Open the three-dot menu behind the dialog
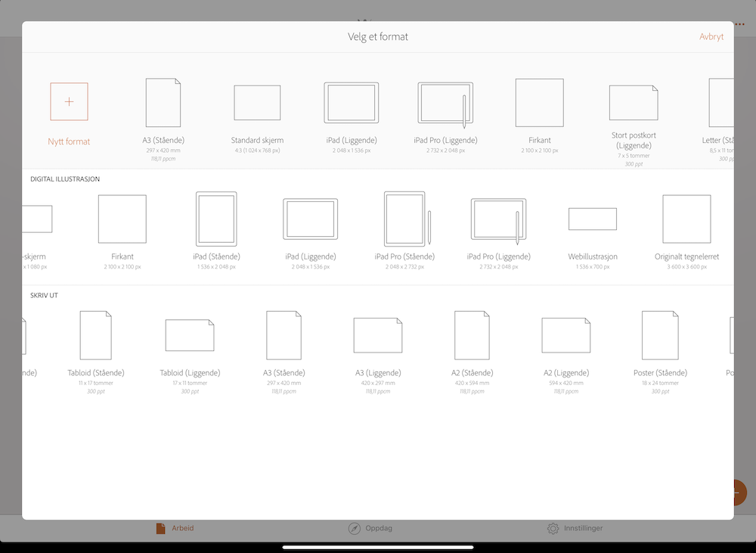 click(739, 24)
